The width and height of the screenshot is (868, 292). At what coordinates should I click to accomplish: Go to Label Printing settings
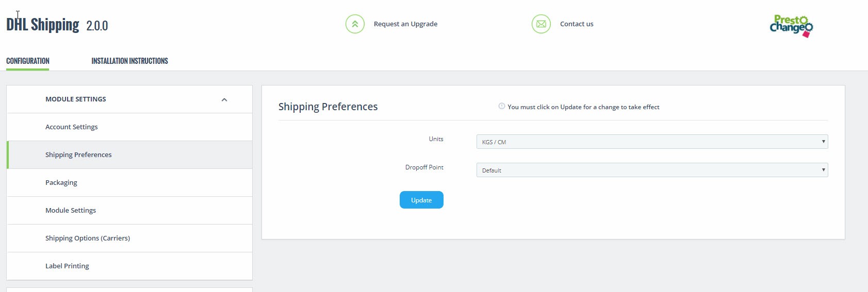pyautogui.click(x=67, y=266)
